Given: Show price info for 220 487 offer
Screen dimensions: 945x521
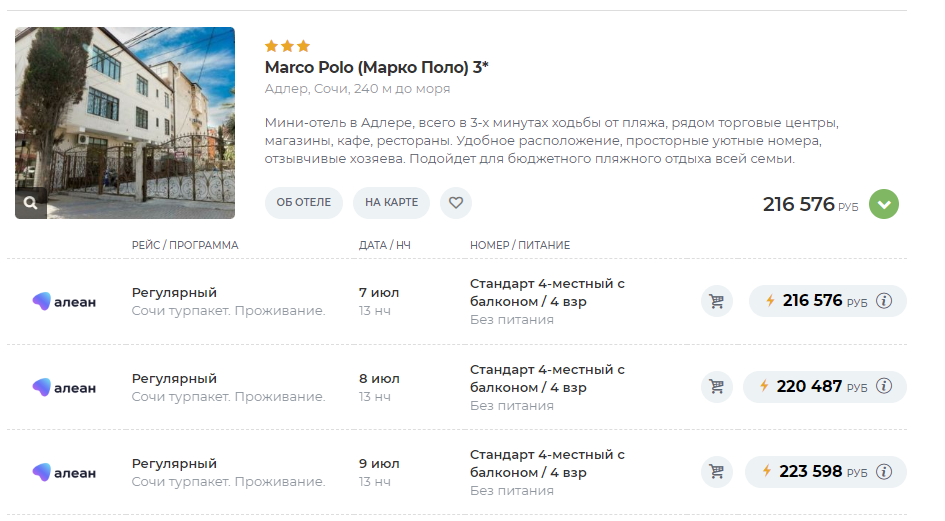Looking at the screenshot, I should click(884, 386).
